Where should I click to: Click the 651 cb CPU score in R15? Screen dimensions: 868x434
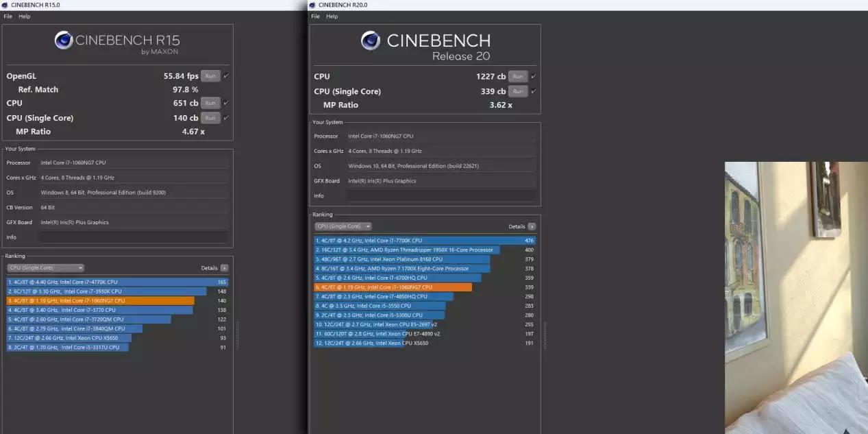pos(186,104)
